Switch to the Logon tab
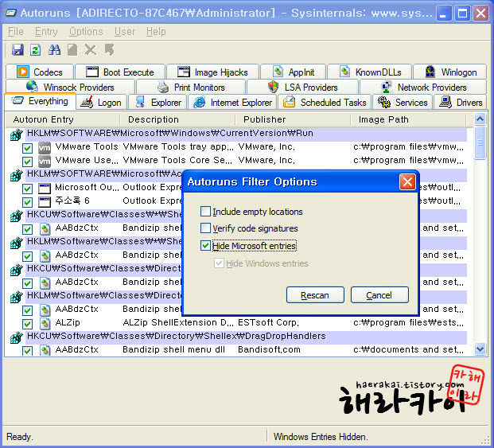The width and height of the screenshot is (494, 448). 102,102
